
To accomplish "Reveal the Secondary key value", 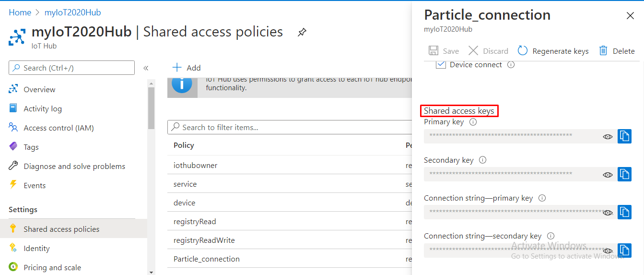I will (x=608, y=175).
